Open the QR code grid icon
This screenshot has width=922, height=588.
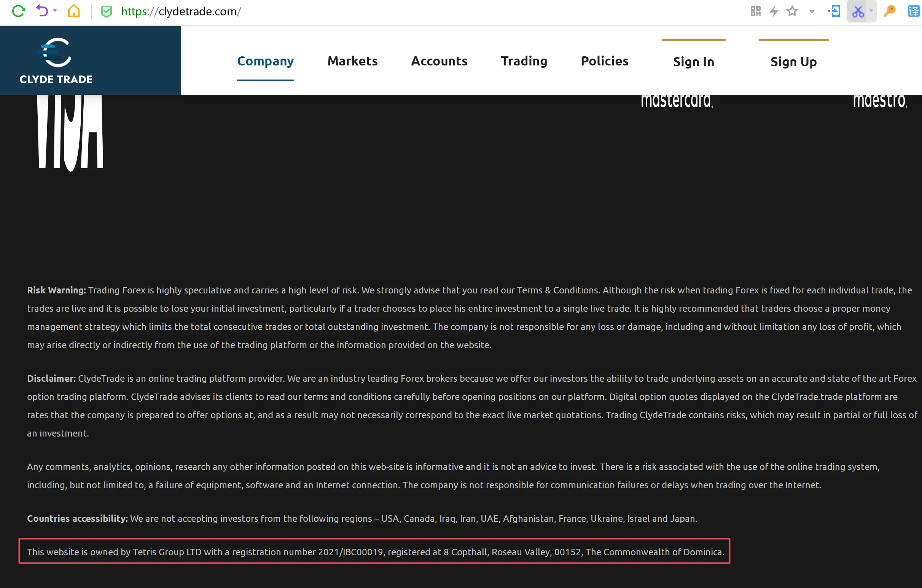pyautogui.click(x=755, y=11)
